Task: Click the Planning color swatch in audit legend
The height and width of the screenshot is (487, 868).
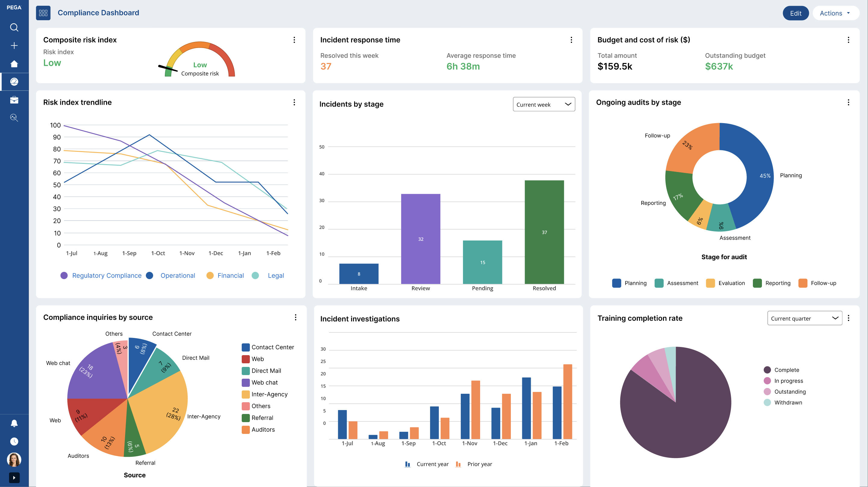Action: (616, 283)
